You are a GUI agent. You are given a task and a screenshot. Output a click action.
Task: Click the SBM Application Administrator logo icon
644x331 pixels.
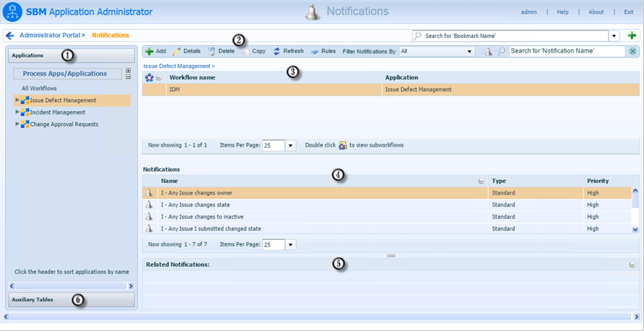[x=12, y=12]
